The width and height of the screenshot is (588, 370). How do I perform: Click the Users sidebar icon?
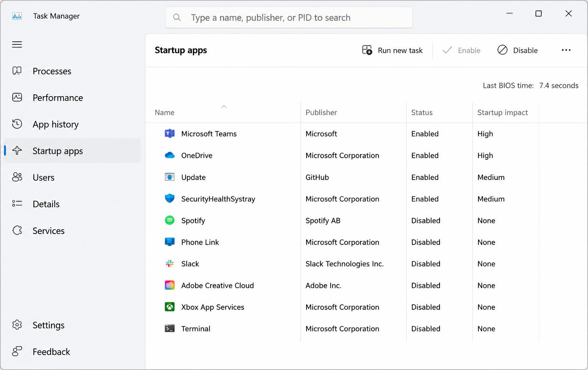(17, 177)
